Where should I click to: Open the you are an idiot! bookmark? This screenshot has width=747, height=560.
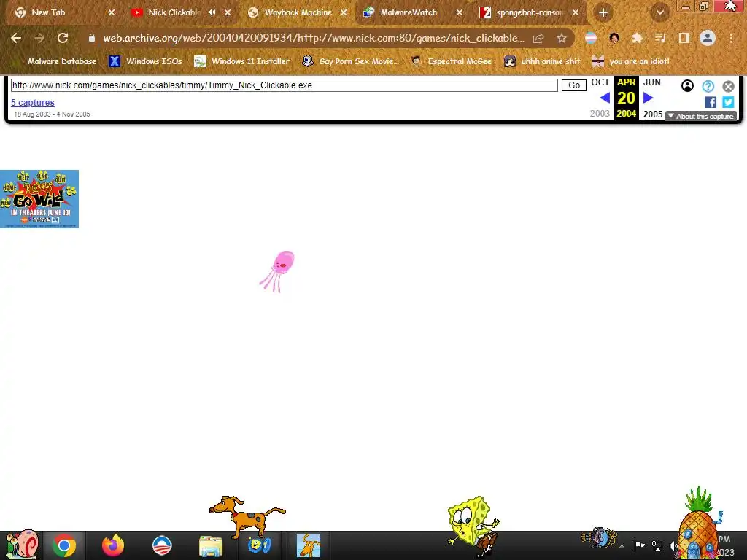[631, 61]
